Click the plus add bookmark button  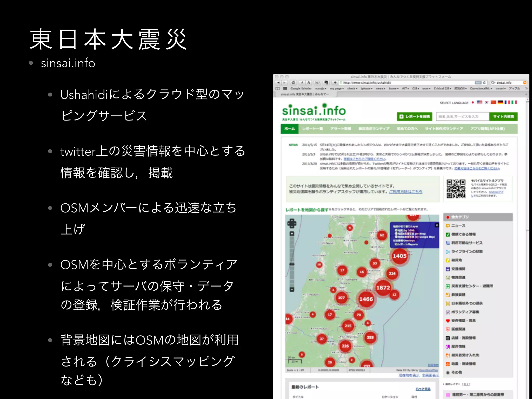point(335,83)
